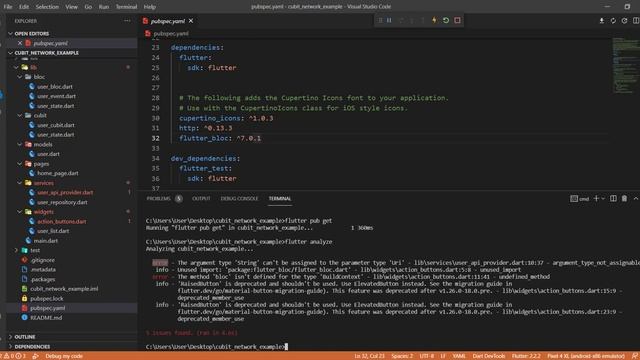Open user_list.dart file
The height and width of the screenshot is (360, 640).
[x=53, y=231]
